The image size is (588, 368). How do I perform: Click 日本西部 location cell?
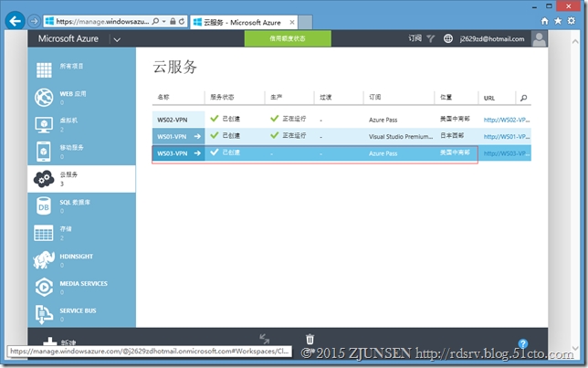[x=452, y=135]
